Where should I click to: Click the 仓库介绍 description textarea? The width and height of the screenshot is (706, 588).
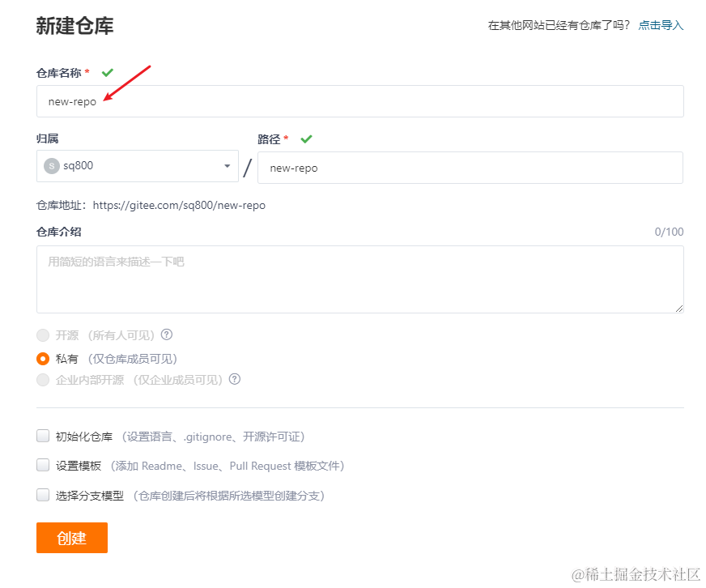359,279
